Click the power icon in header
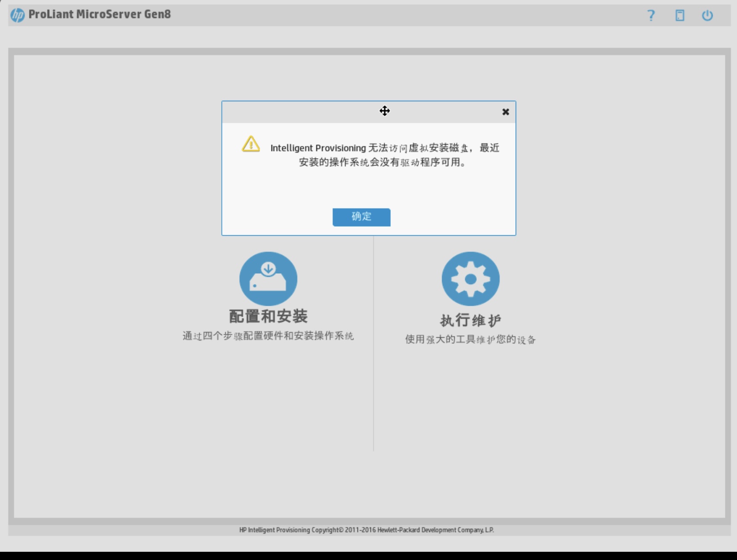 (x=707, y=16)
